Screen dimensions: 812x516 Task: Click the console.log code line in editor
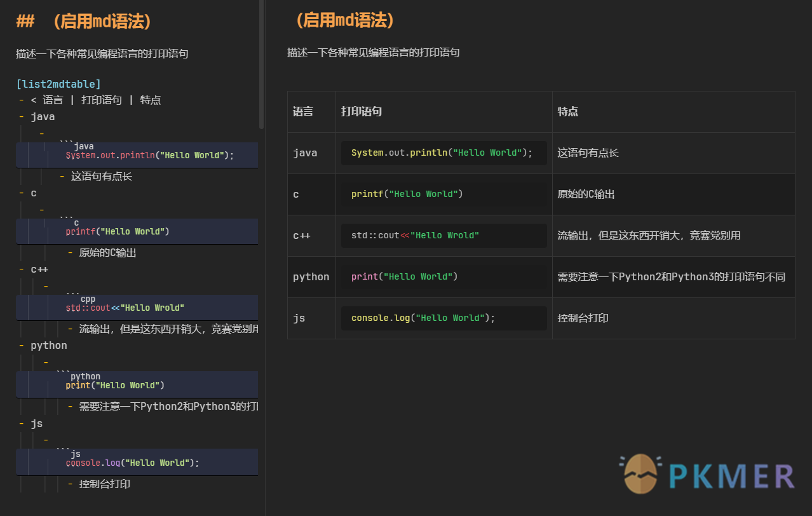click(133, 463)
